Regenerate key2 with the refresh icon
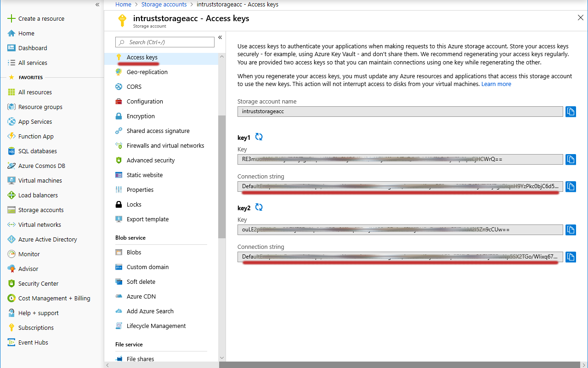This screenshot has width=588, height=368. pos(259,207)
